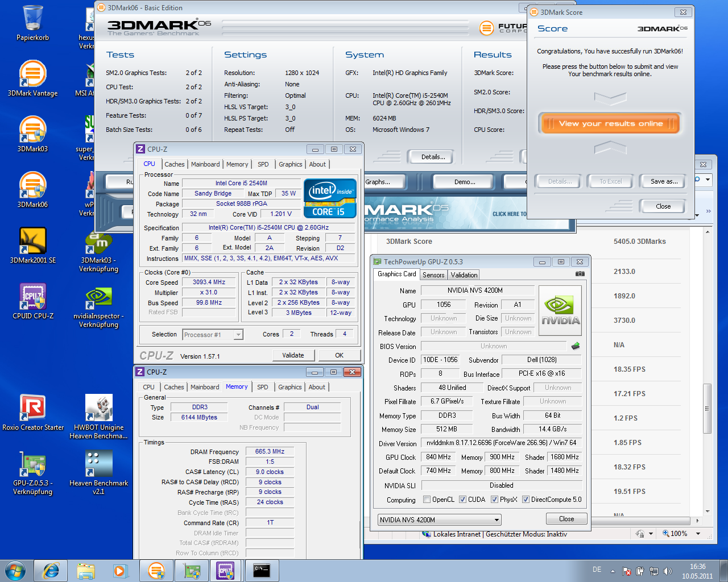Open Mainboard tab in upper CPU-Z

point(205,164)
